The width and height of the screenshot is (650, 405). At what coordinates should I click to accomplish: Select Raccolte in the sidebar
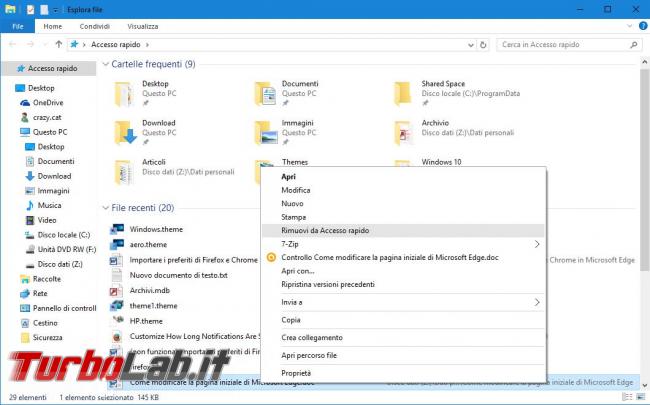coord(41,279)
